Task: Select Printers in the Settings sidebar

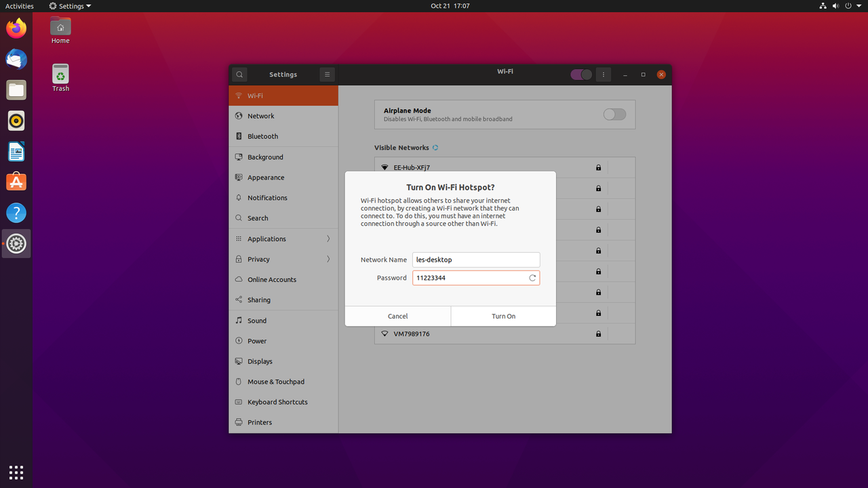Action: click(283, 422)
